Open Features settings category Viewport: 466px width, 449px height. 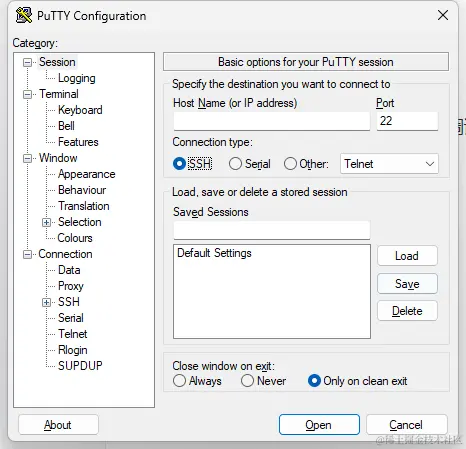pyautogui.click(x=78, y=142)
